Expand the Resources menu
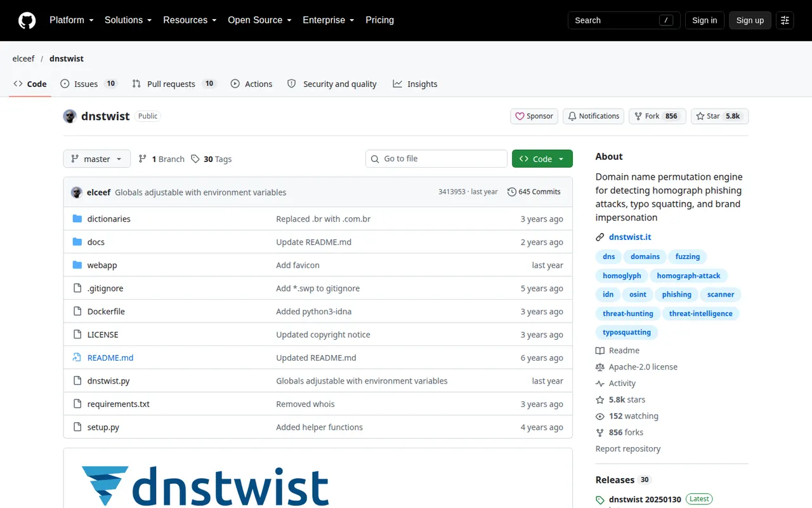The height and width of the screenshot is (508, 812). pyautogui.click(x=190, y=20)
